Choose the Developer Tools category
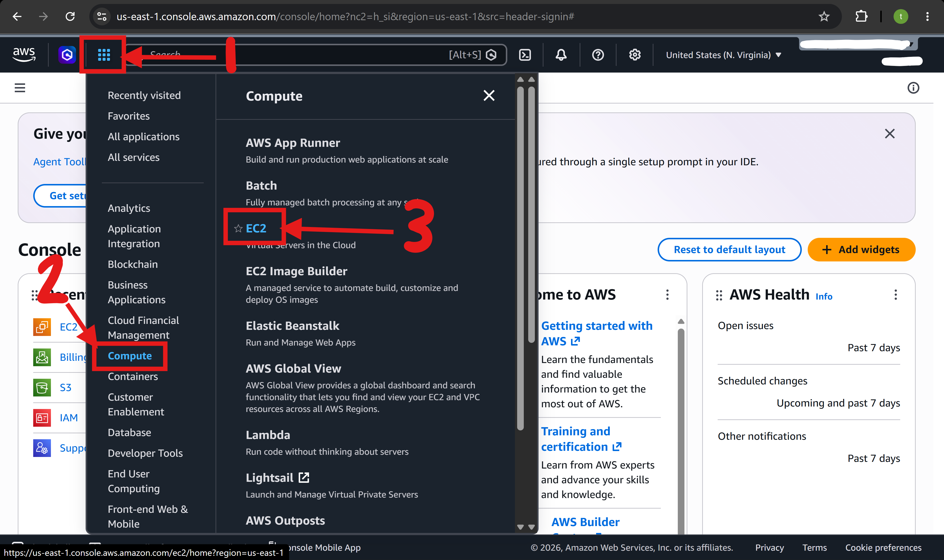Viewport: 944px width, 560px height. coord(145,453)
